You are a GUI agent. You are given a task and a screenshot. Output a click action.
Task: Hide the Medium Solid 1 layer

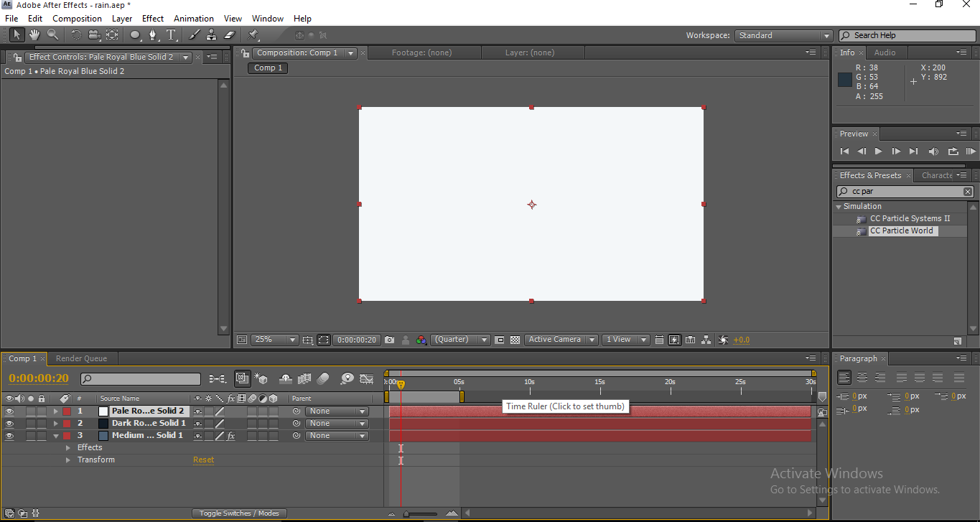point(9,436)
